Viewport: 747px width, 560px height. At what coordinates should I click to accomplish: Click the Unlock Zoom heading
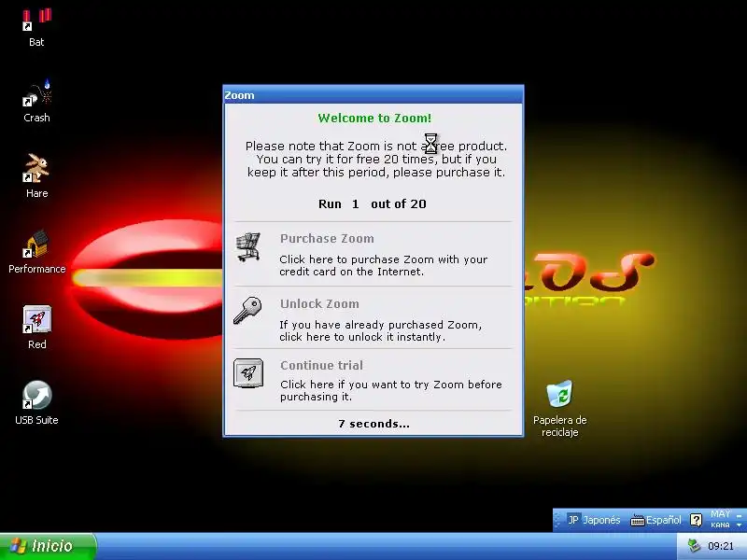tap(319, 304)
